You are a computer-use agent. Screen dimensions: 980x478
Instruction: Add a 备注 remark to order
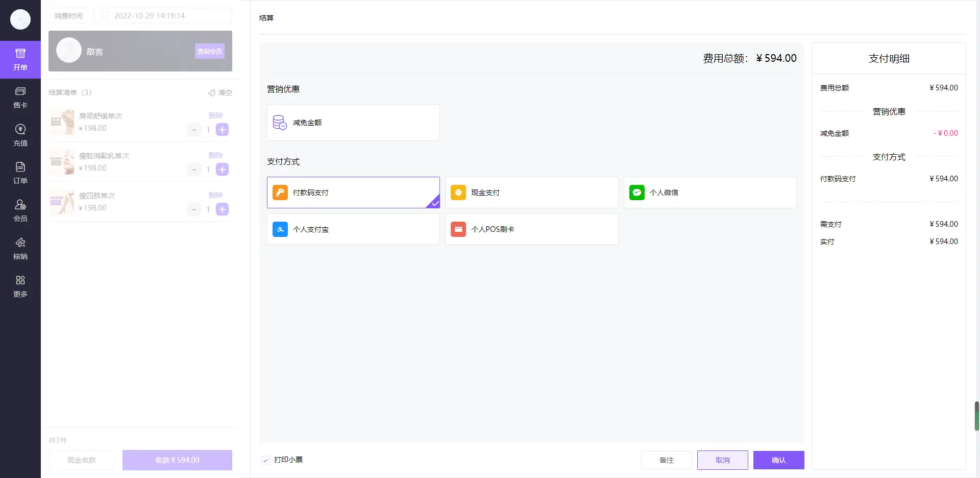pyautogui.click(x=666, y=460)
